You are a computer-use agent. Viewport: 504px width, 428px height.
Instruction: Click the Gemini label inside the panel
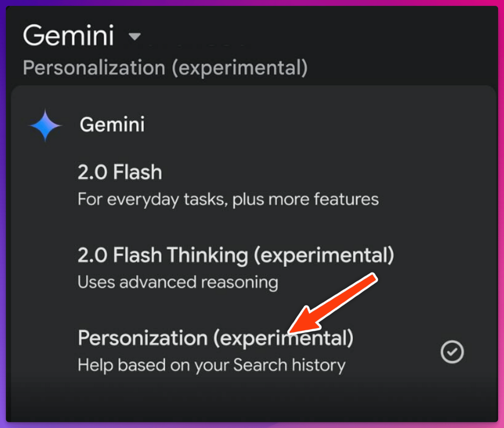[x=112, y=125]
